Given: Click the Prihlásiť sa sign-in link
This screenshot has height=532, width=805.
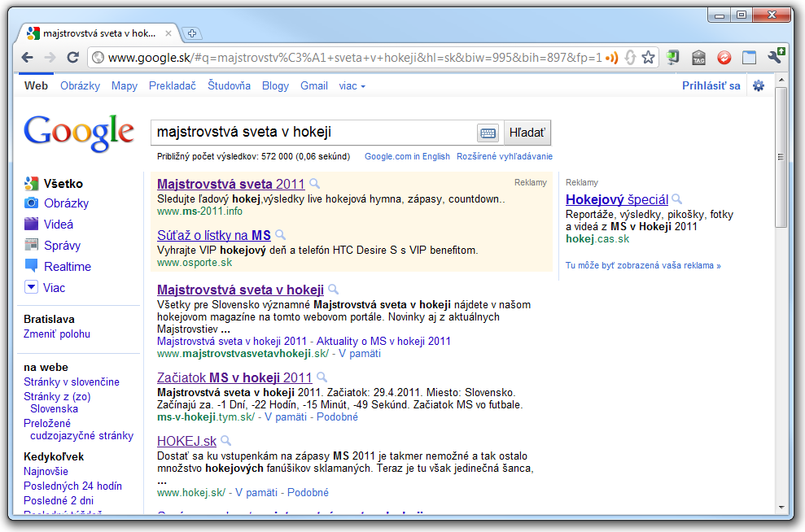Looking at the screenshot, I should point(711,85).
